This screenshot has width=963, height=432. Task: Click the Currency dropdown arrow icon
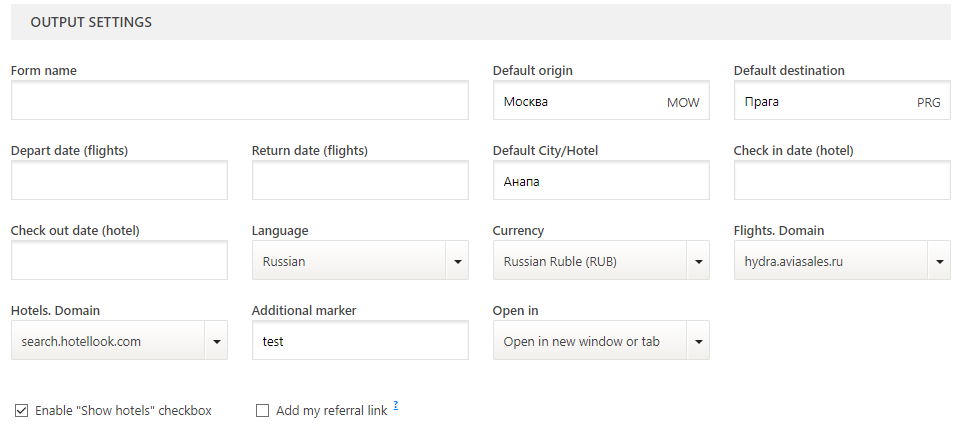click(698, 261)
